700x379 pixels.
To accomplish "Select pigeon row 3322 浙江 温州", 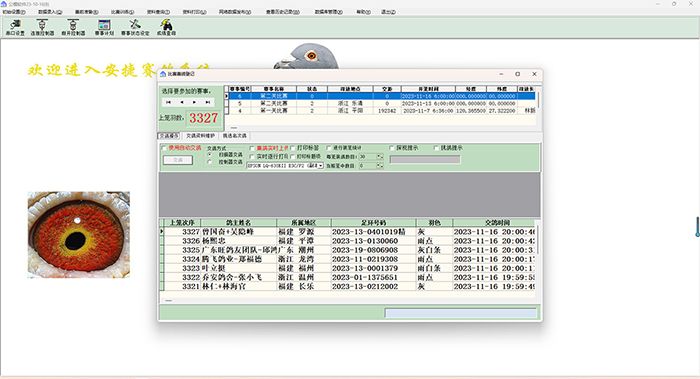I will coord(350,277).
